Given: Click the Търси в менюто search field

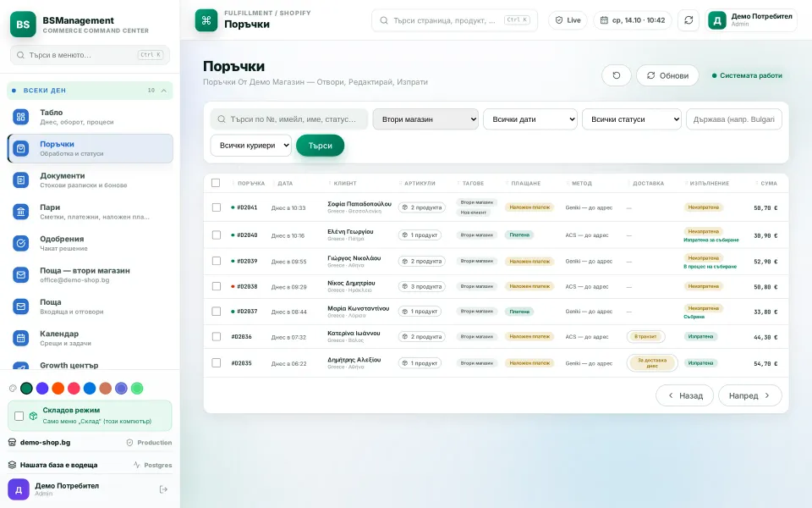Looking at the screenshot, I should point(90,55).
